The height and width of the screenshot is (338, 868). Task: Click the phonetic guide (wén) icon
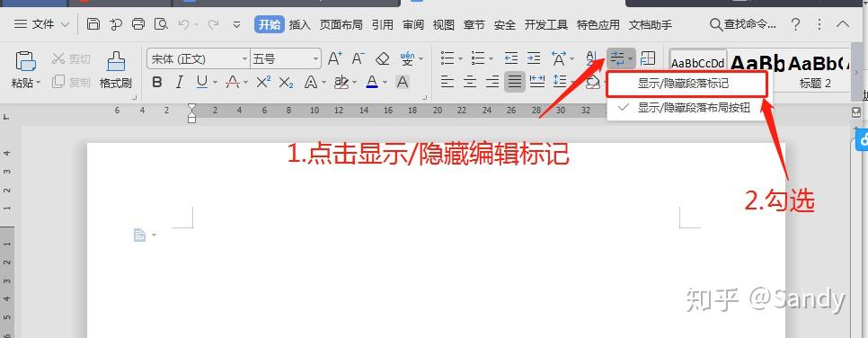(407, 58)
